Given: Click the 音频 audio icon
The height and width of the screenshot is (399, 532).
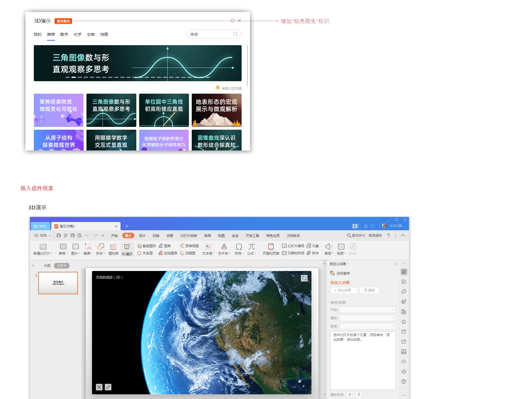Looking at the screenshot, I should tap(329, 247).
